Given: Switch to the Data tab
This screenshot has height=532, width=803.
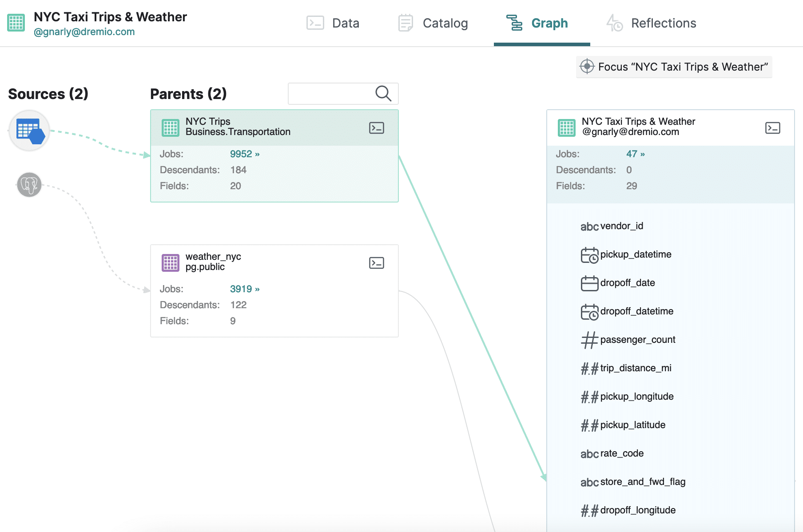Looking at the screenshot, I should (346, 23).
